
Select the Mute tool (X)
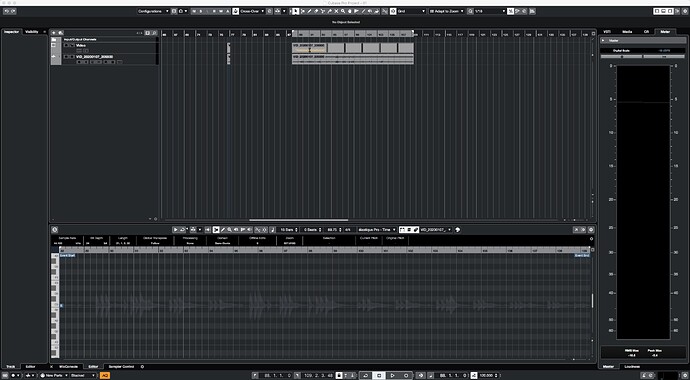[x=336, y=11]
